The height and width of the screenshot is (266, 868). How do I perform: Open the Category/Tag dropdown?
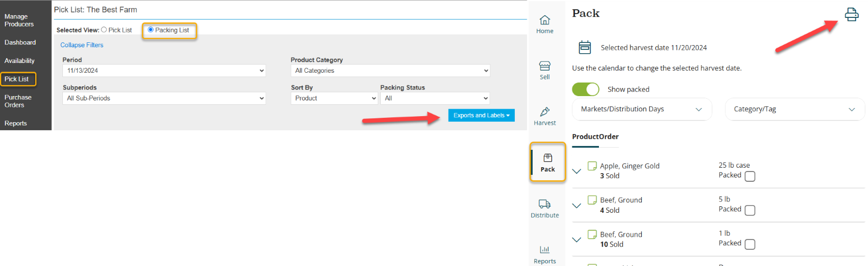(794, 109)
